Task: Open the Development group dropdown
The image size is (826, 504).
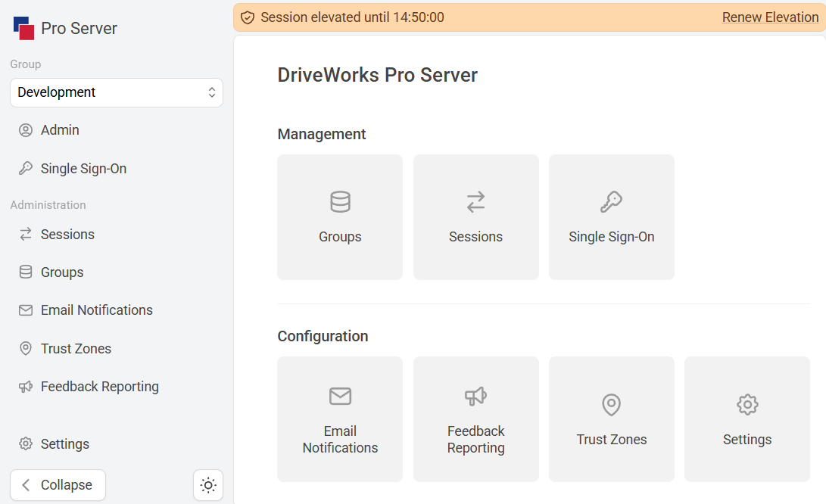Action: click(x=117, y=92)
